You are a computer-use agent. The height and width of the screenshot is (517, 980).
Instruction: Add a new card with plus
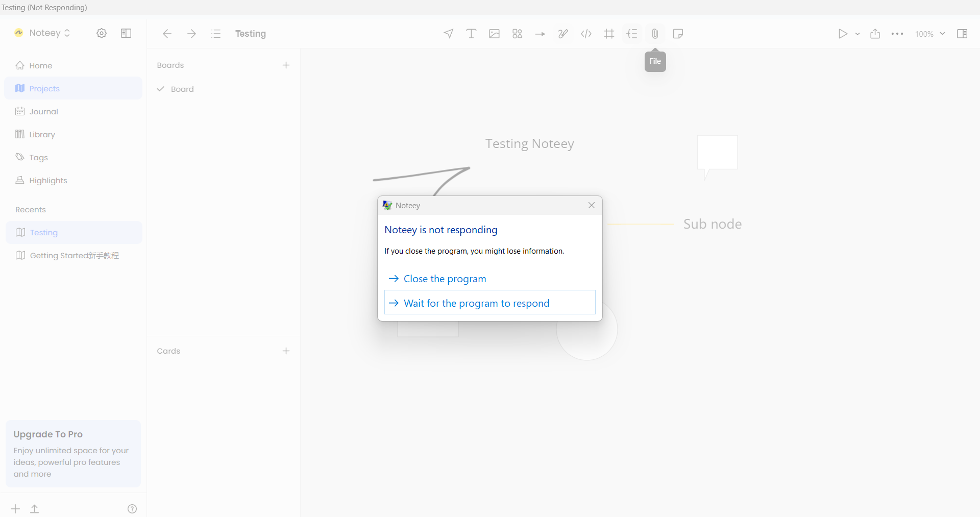pos(286,351)
